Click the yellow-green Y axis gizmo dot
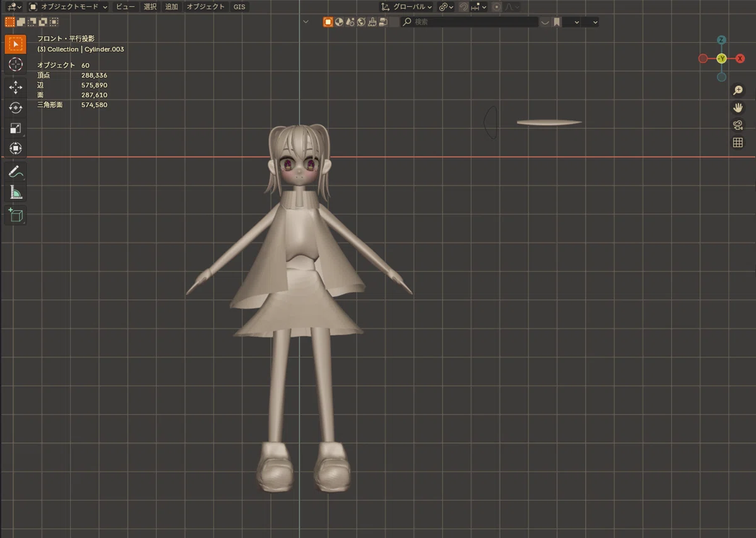Image resolution: width=756 pixels, height=538 pixels. [721, 59]
